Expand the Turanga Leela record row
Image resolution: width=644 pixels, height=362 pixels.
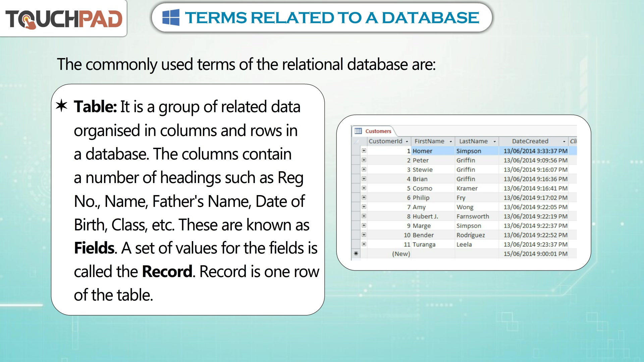[364, 244]
